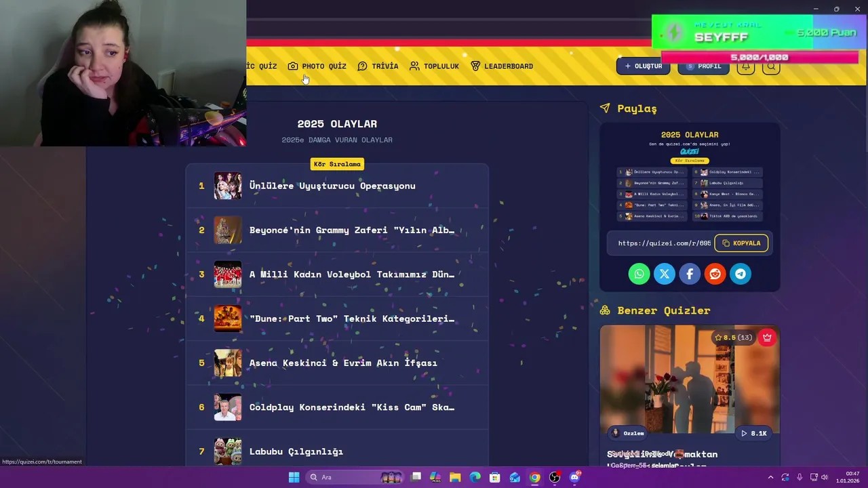The image size is (868, 488).
Task: Open Microsoft 365 taskbar app
Action: [435, 477]
